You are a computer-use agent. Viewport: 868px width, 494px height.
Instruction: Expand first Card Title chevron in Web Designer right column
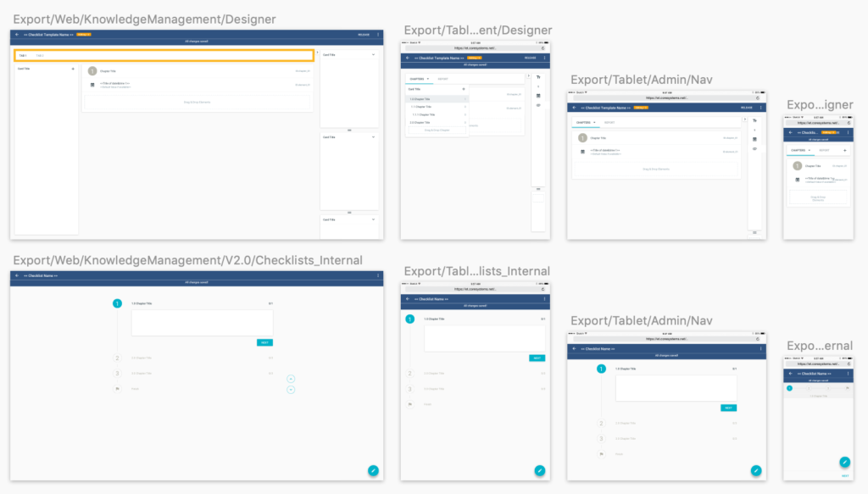pos(374,55)
